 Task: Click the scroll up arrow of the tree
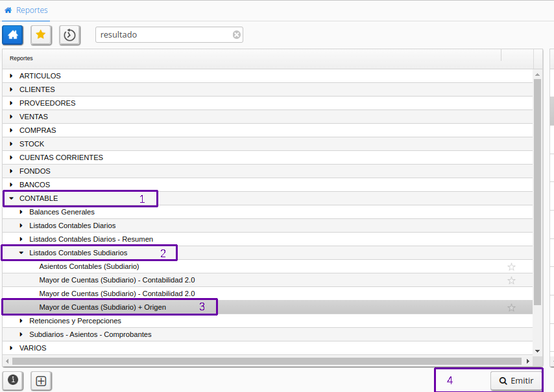coord(537,75)
